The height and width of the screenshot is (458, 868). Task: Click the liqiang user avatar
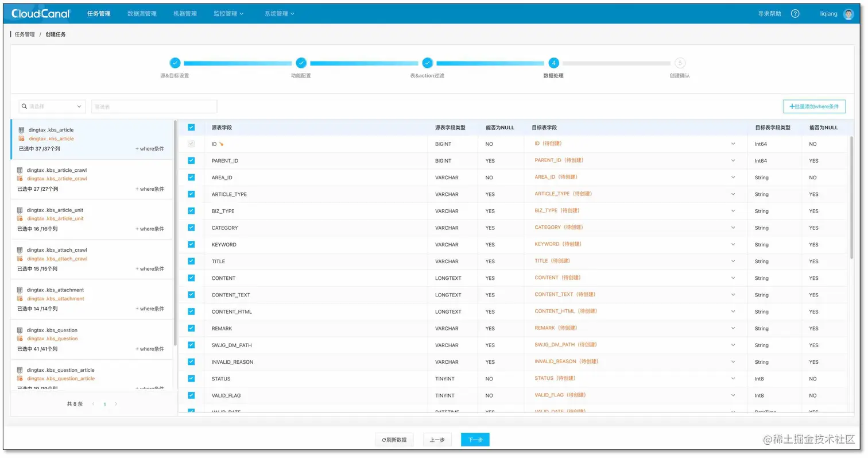[x=848, y=14]
